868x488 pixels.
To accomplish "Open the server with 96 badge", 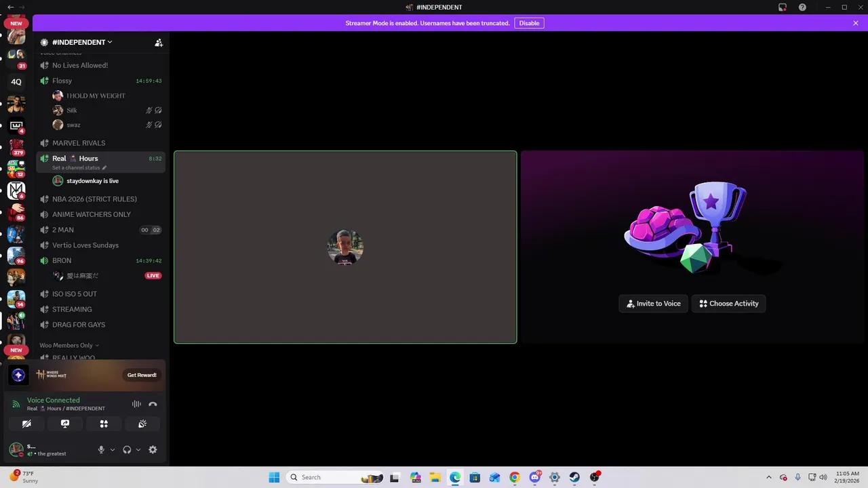I will click(x=16, y=256).
